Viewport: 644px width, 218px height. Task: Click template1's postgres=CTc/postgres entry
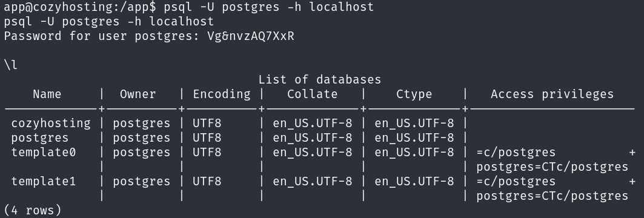click(552, 196)
